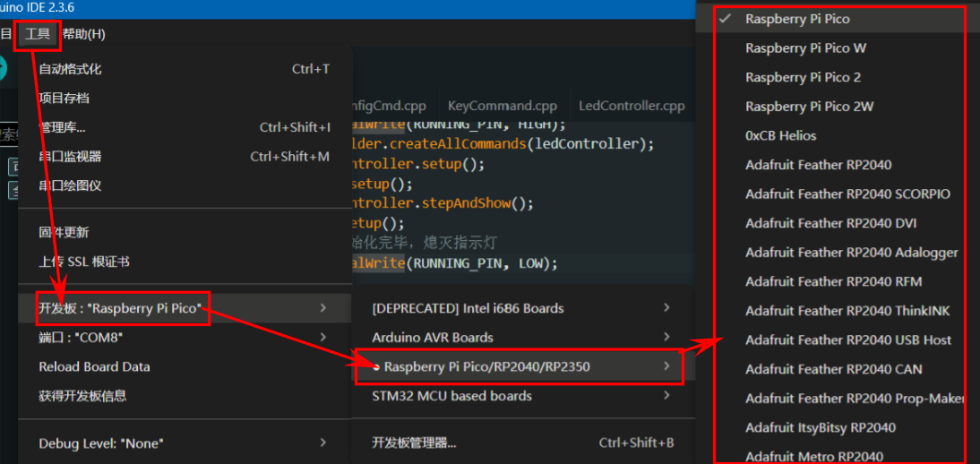Select Adafruit Feather RP2040 DVI board
This screenshot has width=980, height=464.
point(838,223)
